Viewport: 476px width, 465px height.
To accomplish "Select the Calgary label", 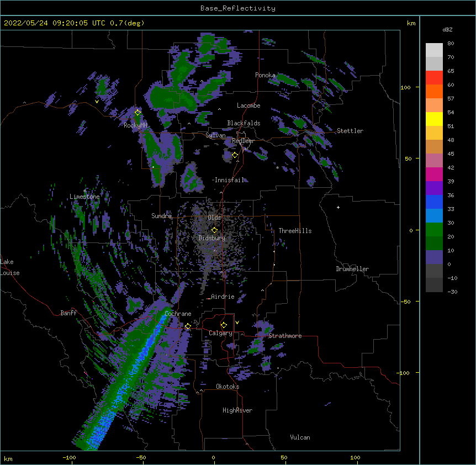I will point(220,333).
